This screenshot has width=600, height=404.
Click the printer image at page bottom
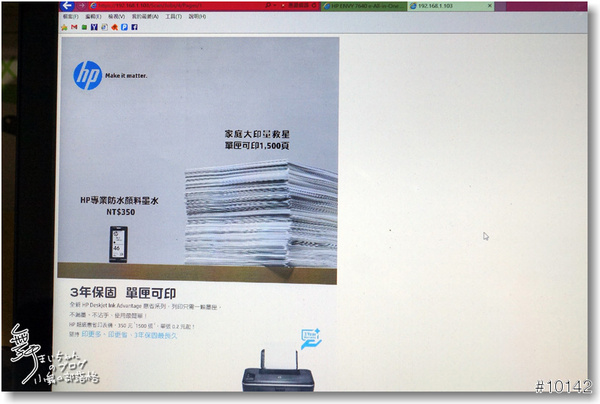[x=278, y=370]
